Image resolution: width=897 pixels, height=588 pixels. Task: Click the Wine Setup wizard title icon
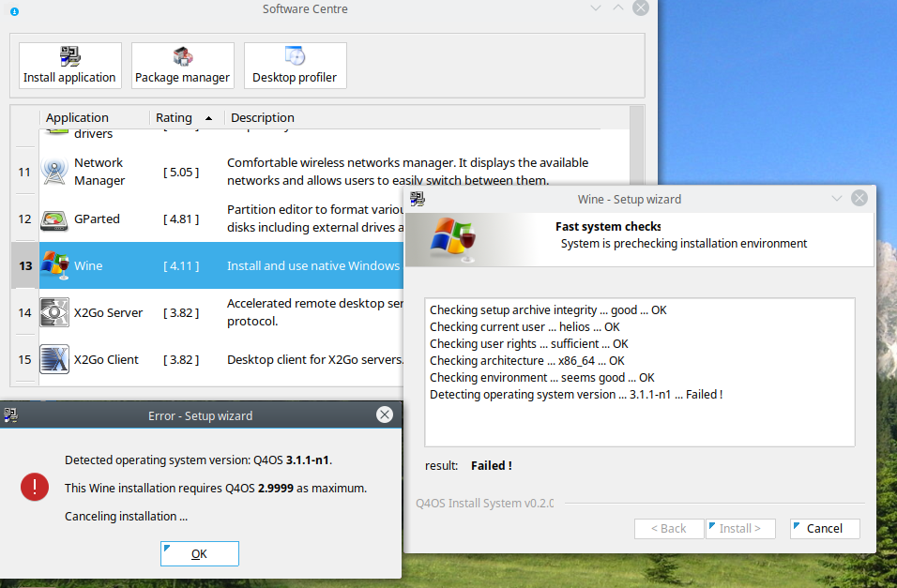click(418, 199)
